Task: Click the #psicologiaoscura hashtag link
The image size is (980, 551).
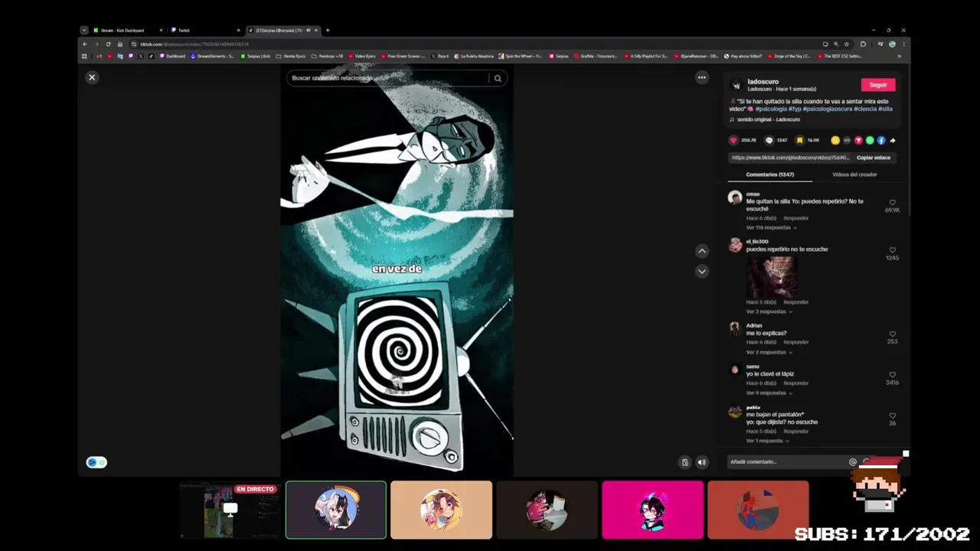Action: [827, 109]
